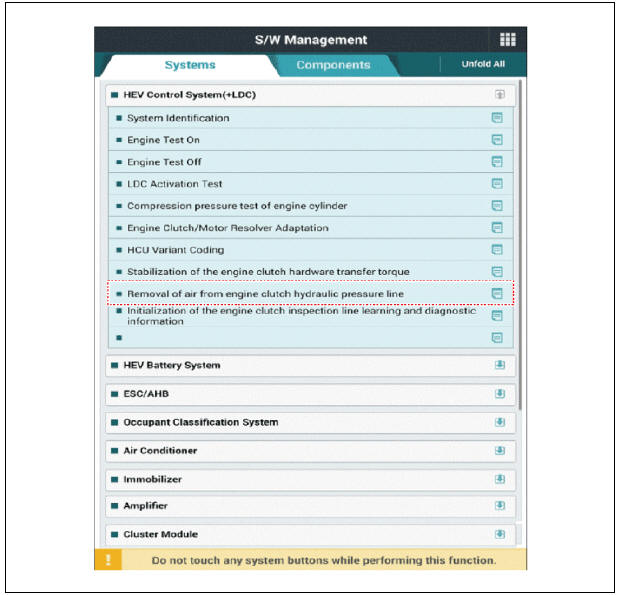Viewport: 626px width, 595px height.
Task: Expand the Occupant Classification System group
Action: tap(499, 422)
